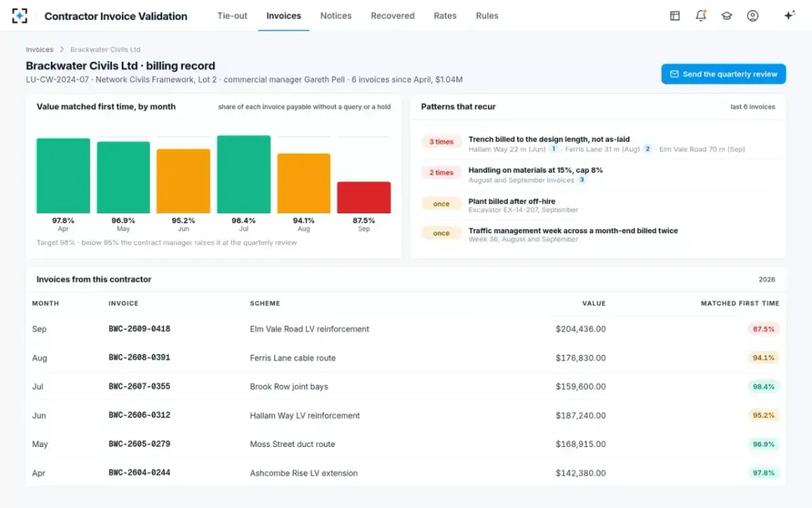Click the VALUE column header

(x=594, y=303)
